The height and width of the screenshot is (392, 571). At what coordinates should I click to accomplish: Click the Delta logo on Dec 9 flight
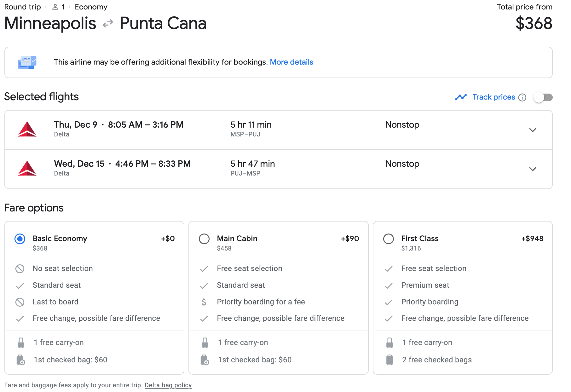pyautogui.click(x=27, y=129)
